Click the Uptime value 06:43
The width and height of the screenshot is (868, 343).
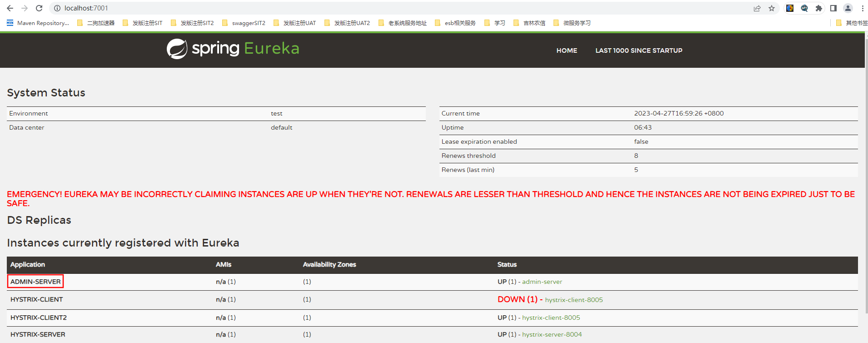643,127
